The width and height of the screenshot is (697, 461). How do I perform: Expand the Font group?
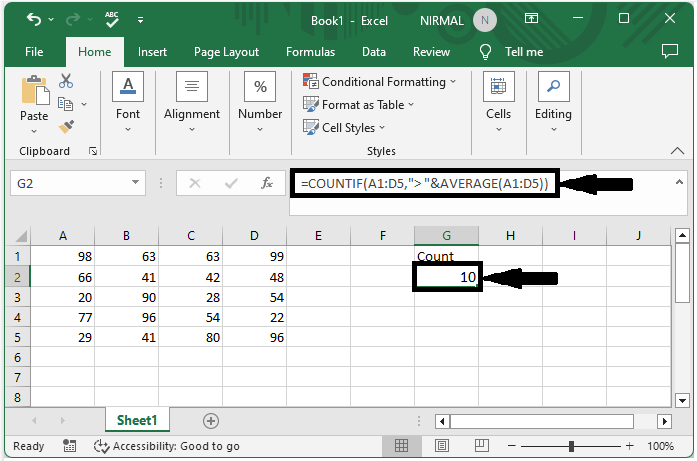(x=128, y=102)
